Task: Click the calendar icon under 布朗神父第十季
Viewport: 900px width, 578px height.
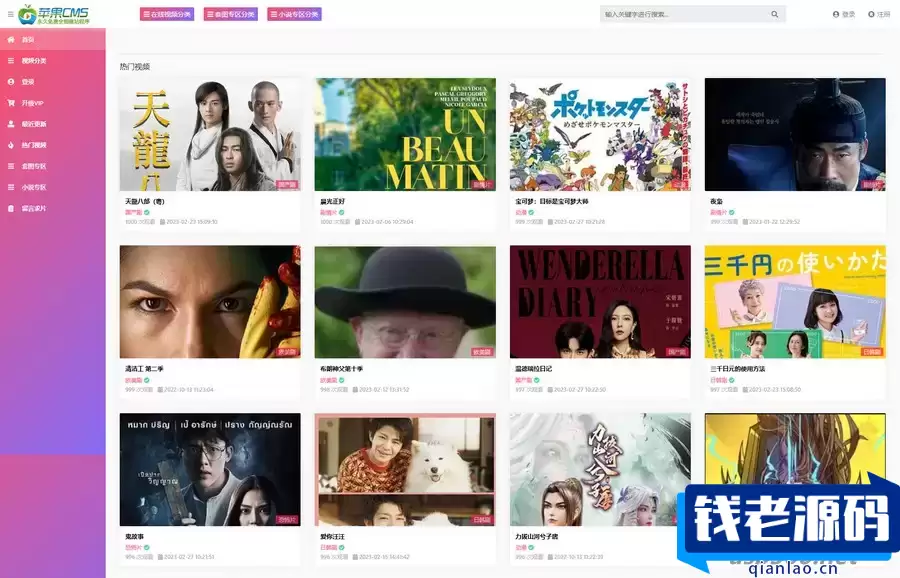Action: click(x=357, y=389)
